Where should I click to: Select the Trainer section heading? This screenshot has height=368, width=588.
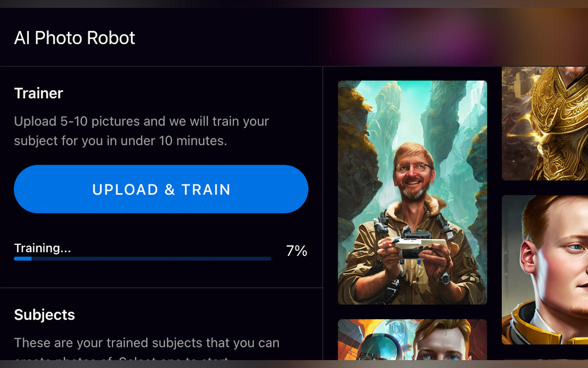click(x=39, y=93)
